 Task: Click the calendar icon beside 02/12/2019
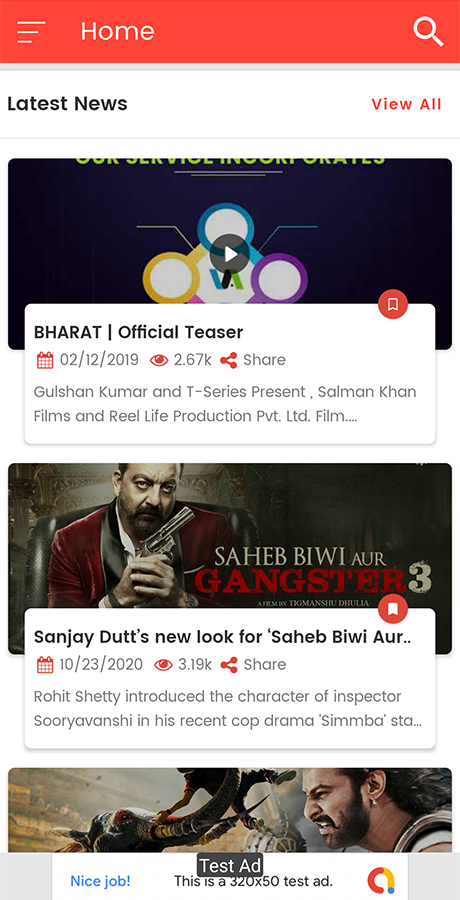[x=45, y=360]
